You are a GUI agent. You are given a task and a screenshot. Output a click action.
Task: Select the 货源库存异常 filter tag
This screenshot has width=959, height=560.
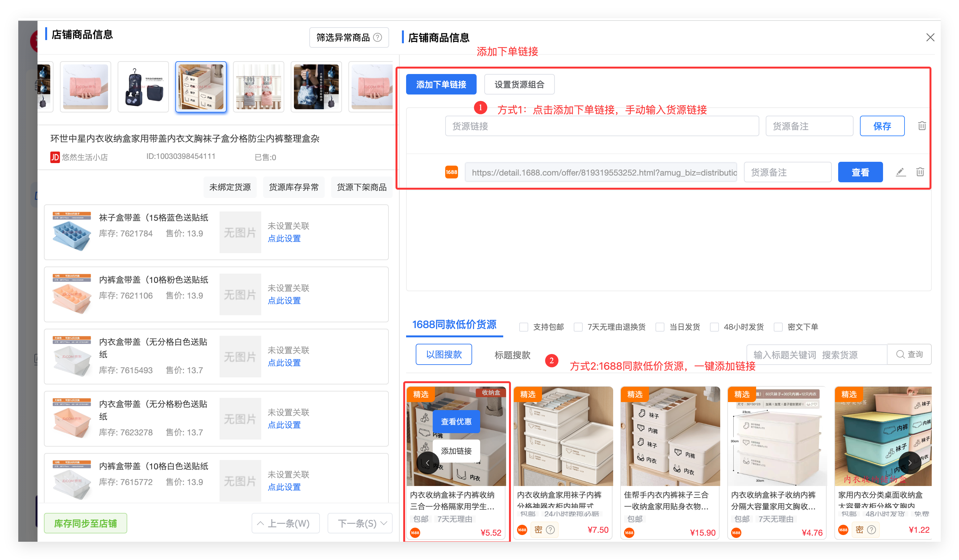(x=293, y=187)
